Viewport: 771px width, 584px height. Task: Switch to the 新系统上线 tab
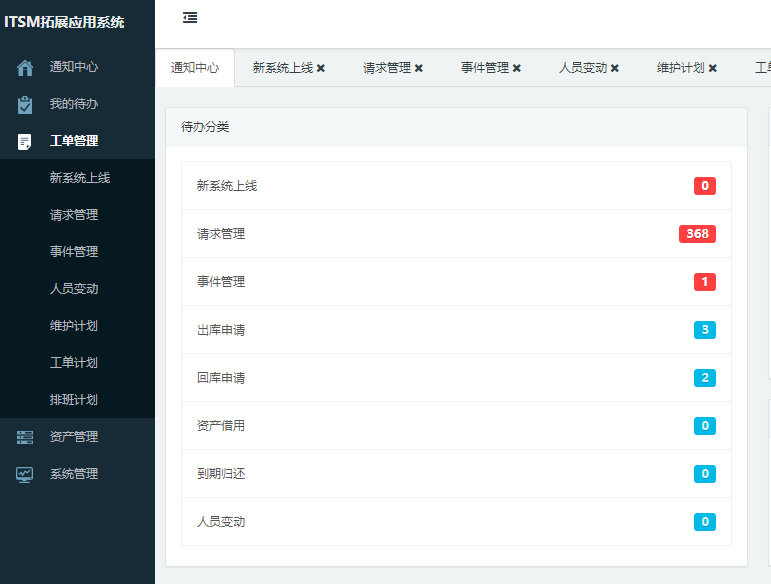click(283, 68)
